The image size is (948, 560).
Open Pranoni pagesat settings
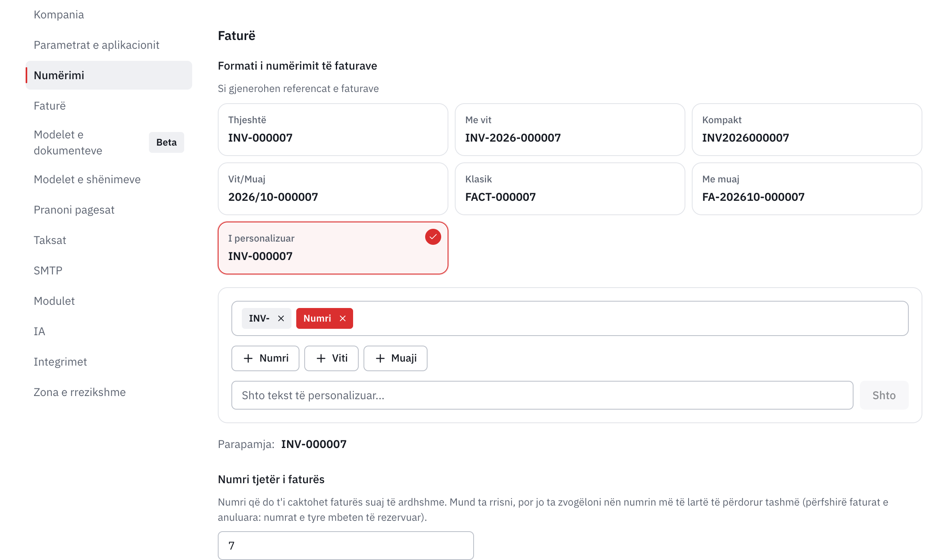tap(109, 210)
